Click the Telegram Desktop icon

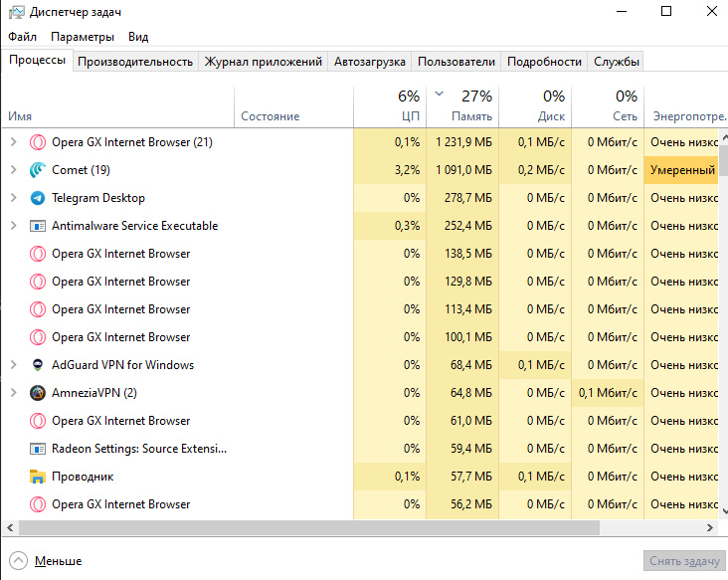[x=38, y=198]
